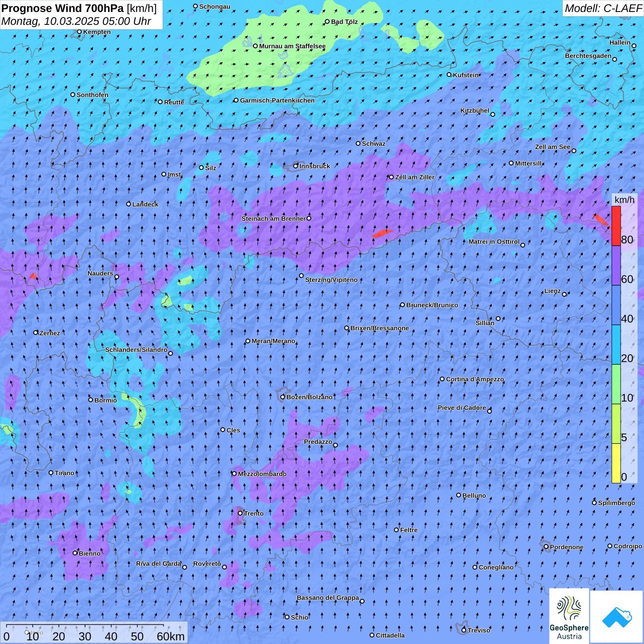Image resolution: width=644 pixels, height=644 pixels.
Task: Click the Rovereto label
Action: pyautogui.click(x=207, y=563)
